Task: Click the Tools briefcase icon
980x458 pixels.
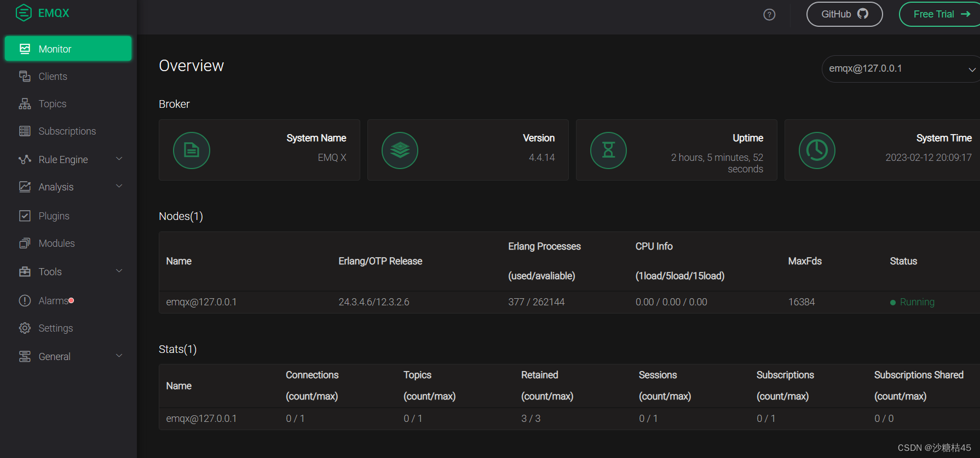Action: [25, 271]
